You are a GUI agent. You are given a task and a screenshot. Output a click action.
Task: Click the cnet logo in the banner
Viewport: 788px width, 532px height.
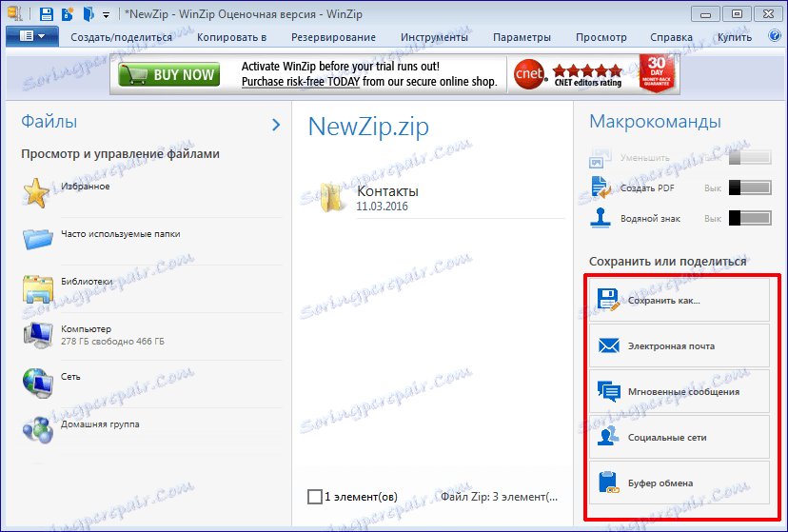click(530, 74)
